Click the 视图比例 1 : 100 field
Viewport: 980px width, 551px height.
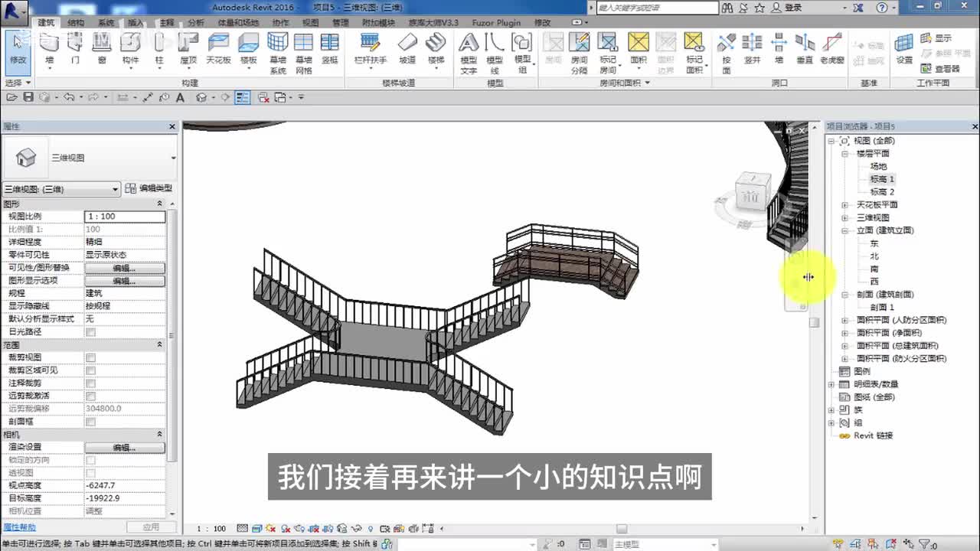point(124,217)
